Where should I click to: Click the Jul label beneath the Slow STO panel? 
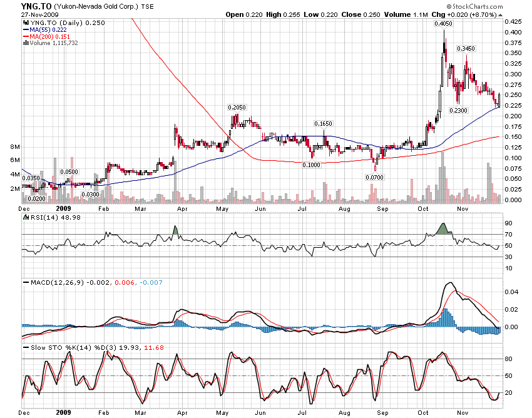(302, 412)
